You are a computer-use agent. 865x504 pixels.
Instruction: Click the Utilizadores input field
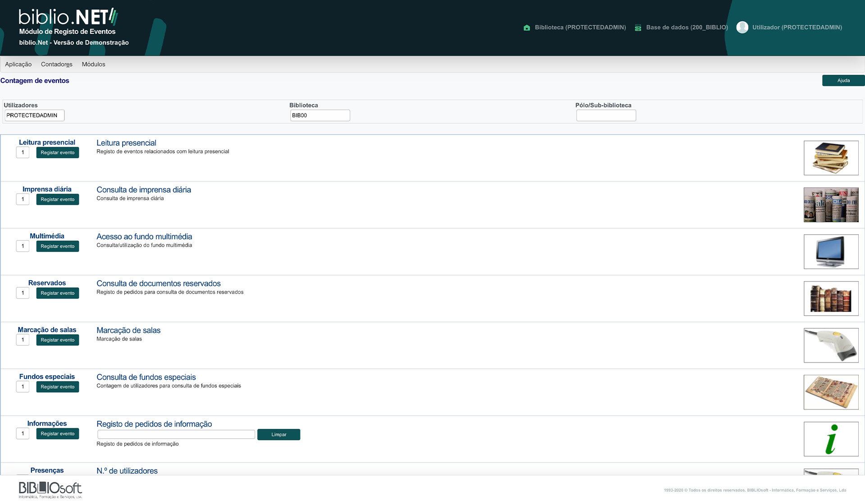coord(34,115)
